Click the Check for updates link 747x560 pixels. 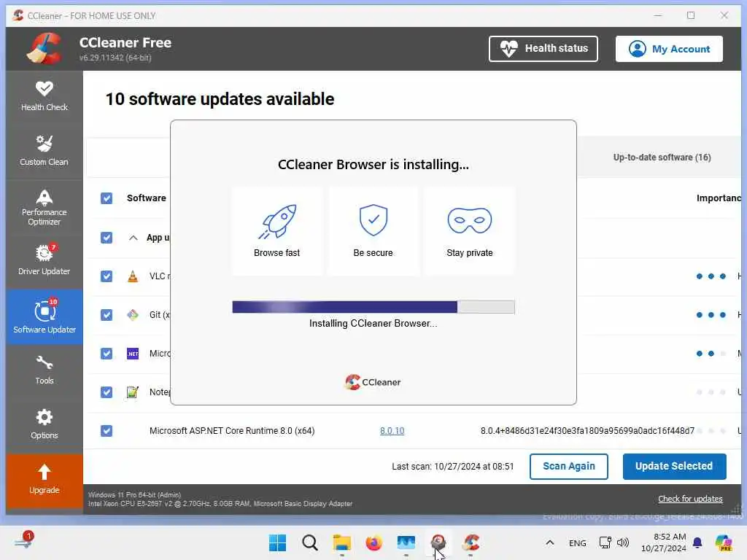690,499
